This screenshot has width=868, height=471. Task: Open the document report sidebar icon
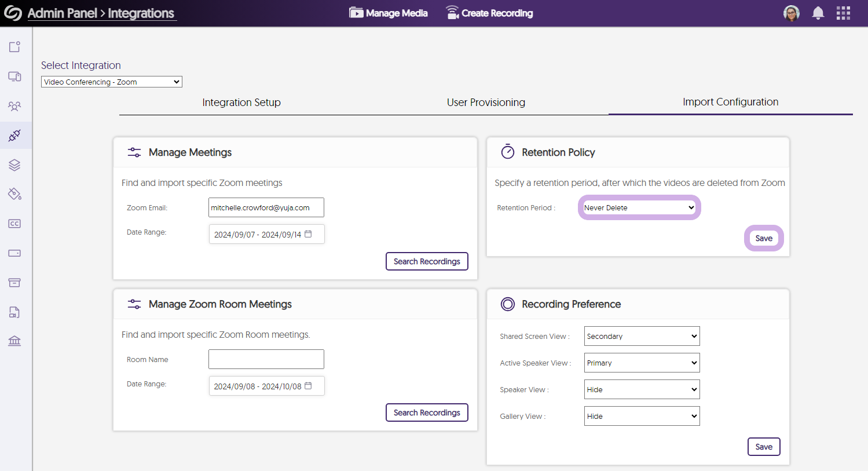pos(14,312)
